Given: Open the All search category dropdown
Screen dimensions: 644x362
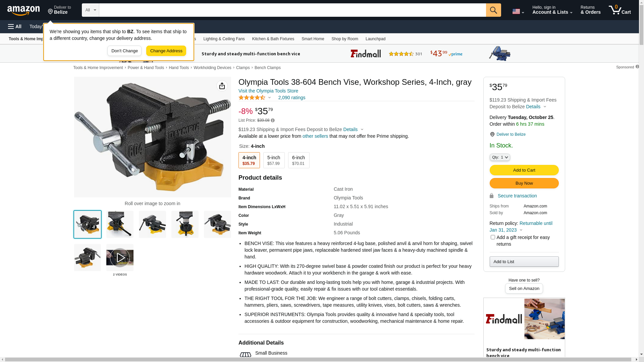Looking at the screenshot, I should (90, 10).
